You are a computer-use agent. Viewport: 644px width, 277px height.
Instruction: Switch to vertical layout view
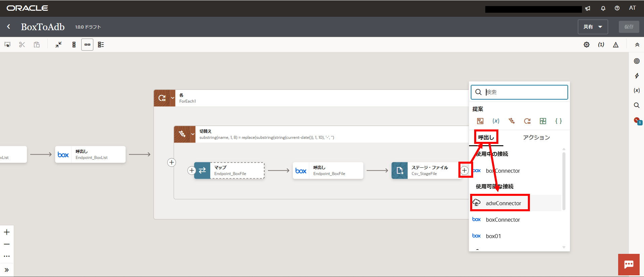[74, 45]
